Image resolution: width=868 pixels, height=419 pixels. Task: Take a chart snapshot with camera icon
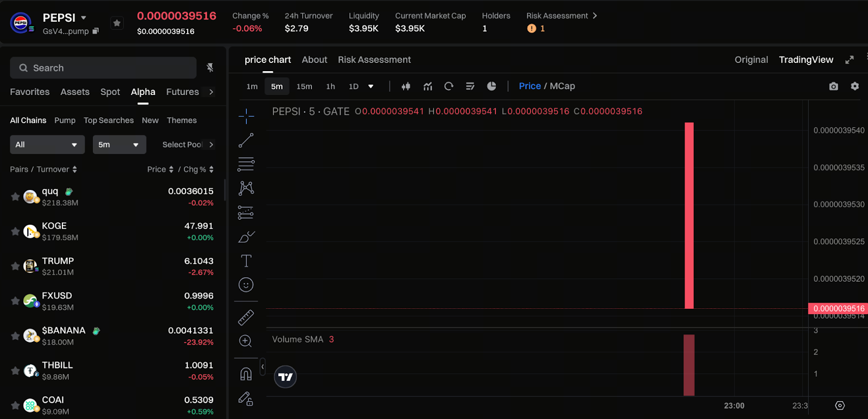coord(833,86)
